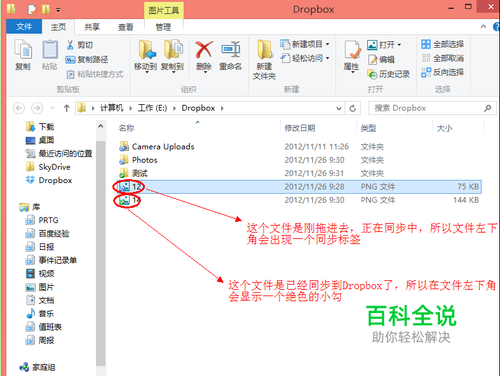Open the ribbon Help icon
500x376 pixels.
coord(496,27)
